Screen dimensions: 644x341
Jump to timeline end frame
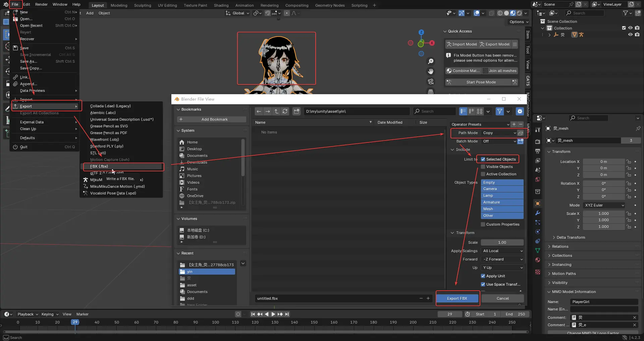pos(287,314)
